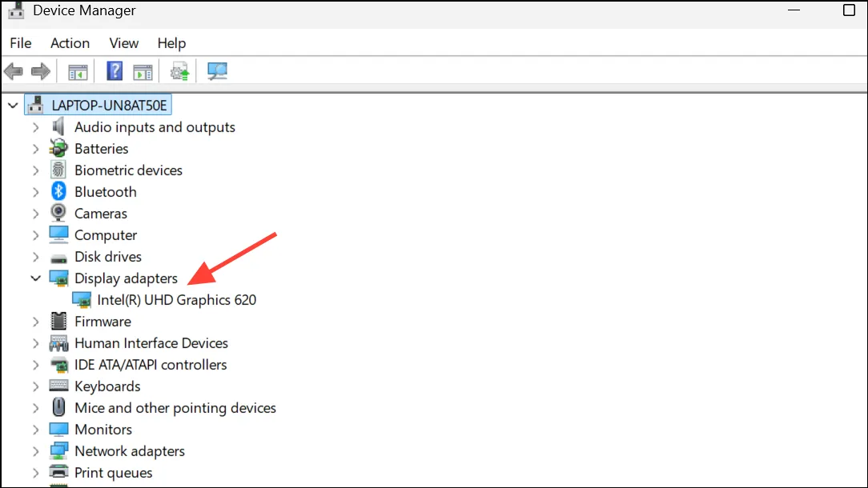Expand Print queues chevron
The height and width of the screenshot is (488, 868).
[x=35, y=473]
